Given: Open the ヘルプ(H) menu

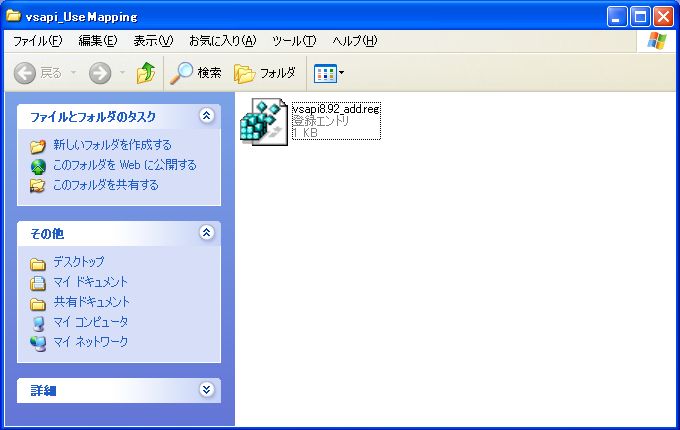Looking at the screenshot, I should (355, 41).
